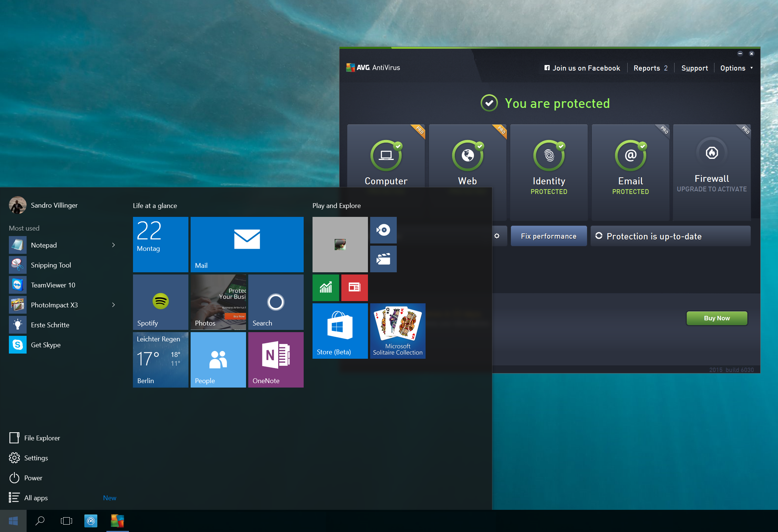Open Join us on Facebook link
The height and width of the screenshot is (532, 778).
click(582, 68)
